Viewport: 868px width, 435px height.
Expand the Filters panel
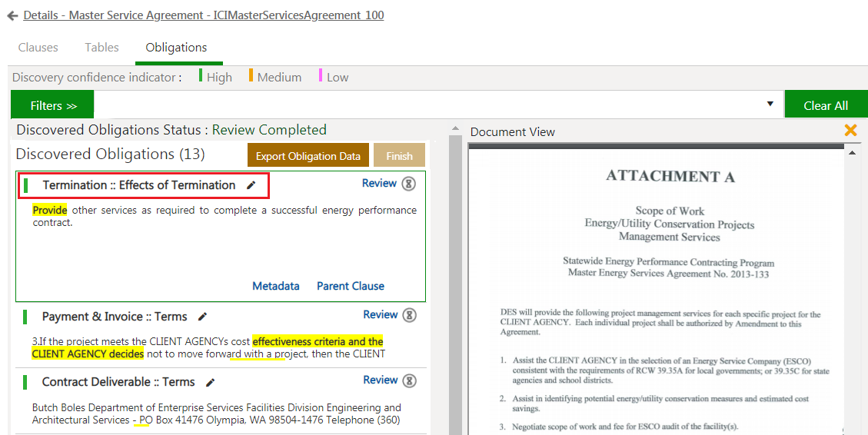(x=53, y=105)
